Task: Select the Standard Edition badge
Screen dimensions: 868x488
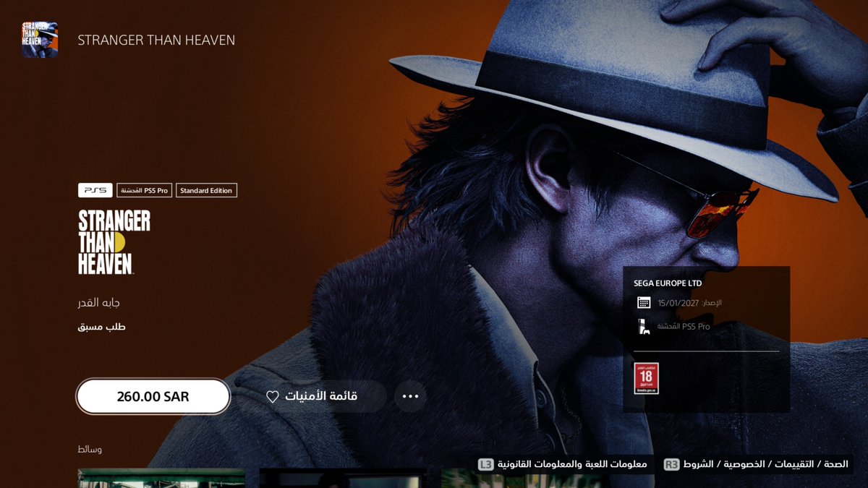Action: coord(206,191)
